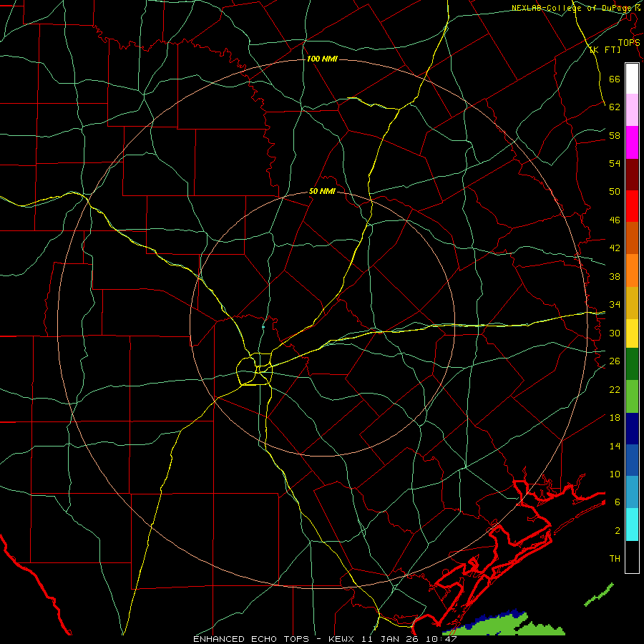This screenshot has width=644, height=644.
Task: Pick the magenta swatch in the color scale
Action: click(x=632, y=142)
